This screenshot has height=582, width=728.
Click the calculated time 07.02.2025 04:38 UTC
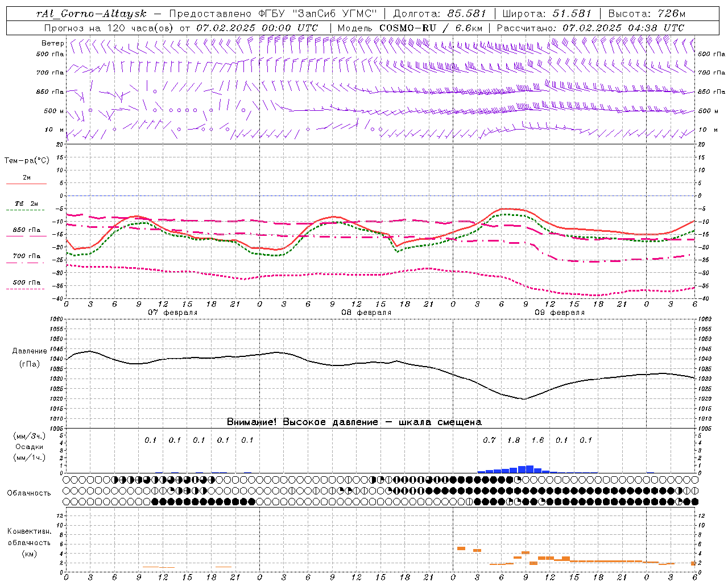pos(623,27)
